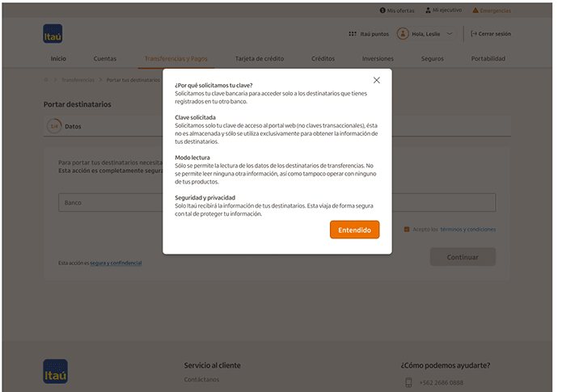562x392 pixels.
Task: Open the Inversiones menu item
Action: pos(378,58)
